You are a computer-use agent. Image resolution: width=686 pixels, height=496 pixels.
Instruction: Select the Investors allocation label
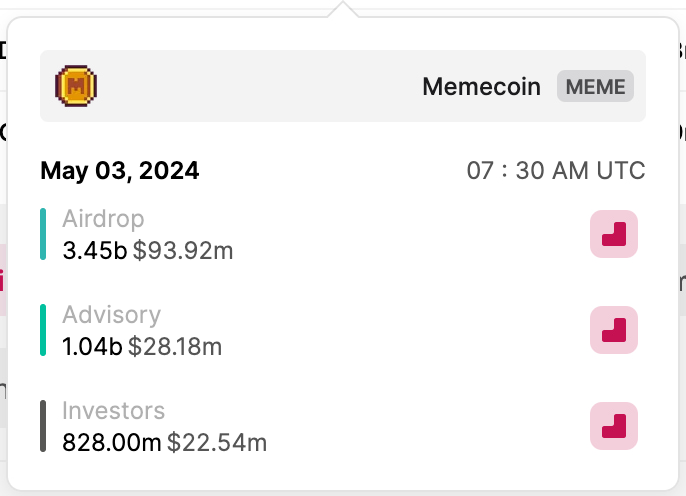coord(113,411)
